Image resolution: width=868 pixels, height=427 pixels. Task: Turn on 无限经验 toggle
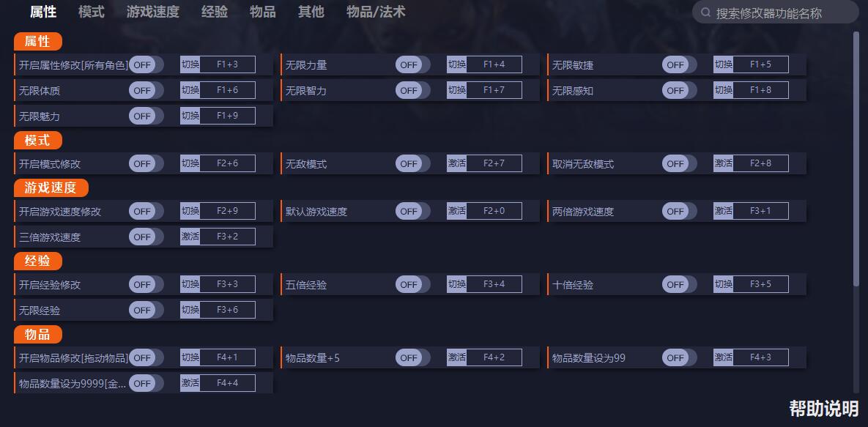[x=146, y=310]
